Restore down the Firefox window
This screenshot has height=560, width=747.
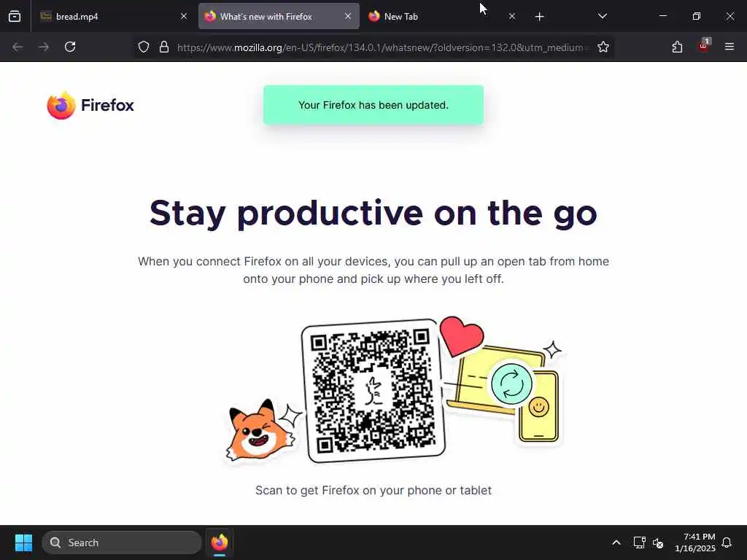697,16
